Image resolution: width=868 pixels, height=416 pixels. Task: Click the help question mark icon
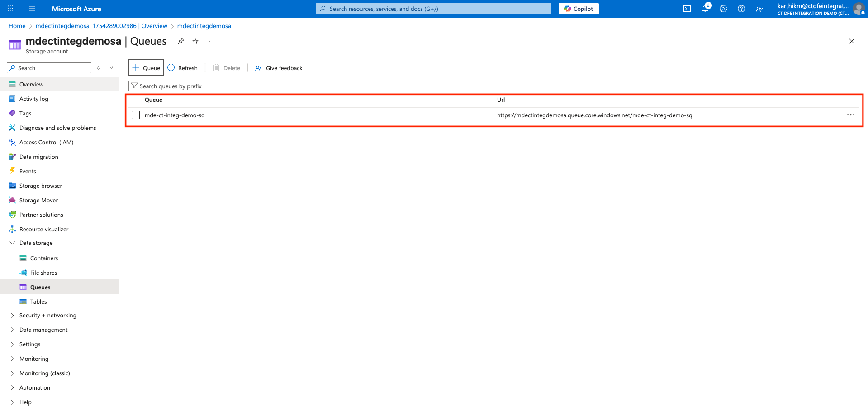[741, 9]
